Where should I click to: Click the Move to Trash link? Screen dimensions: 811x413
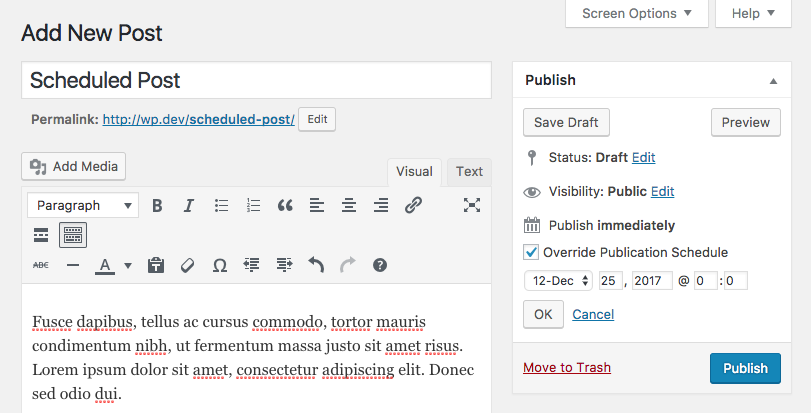pyautogui.click(x=566, y=368)
